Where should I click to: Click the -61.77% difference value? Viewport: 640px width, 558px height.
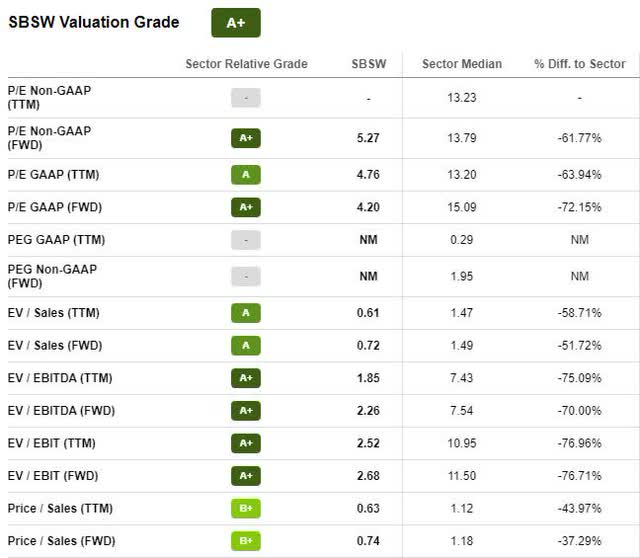pos(580,138)
